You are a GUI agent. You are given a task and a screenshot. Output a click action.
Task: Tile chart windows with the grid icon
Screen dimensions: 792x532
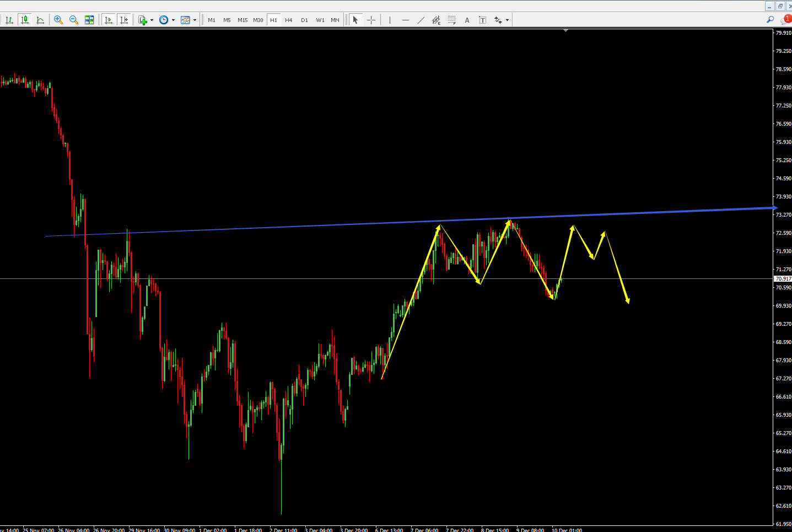click(89, 20)
